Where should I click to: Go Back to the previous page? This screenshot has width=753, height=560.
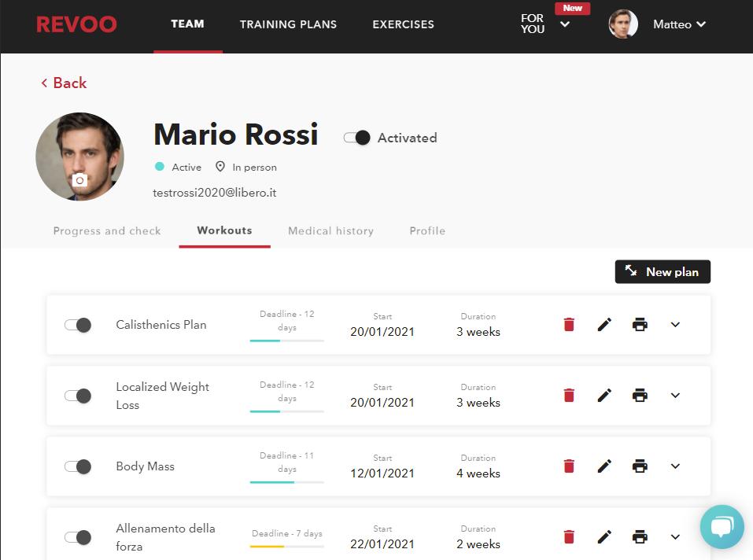[x=64, y=83]
